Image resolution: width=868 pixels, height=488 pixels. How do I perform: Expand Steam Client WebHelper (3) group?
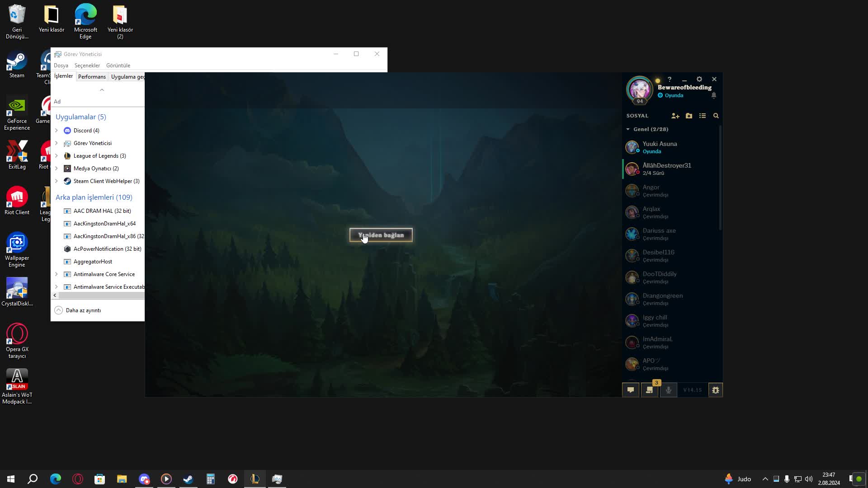pyautogui.click(x=57, y=181)
